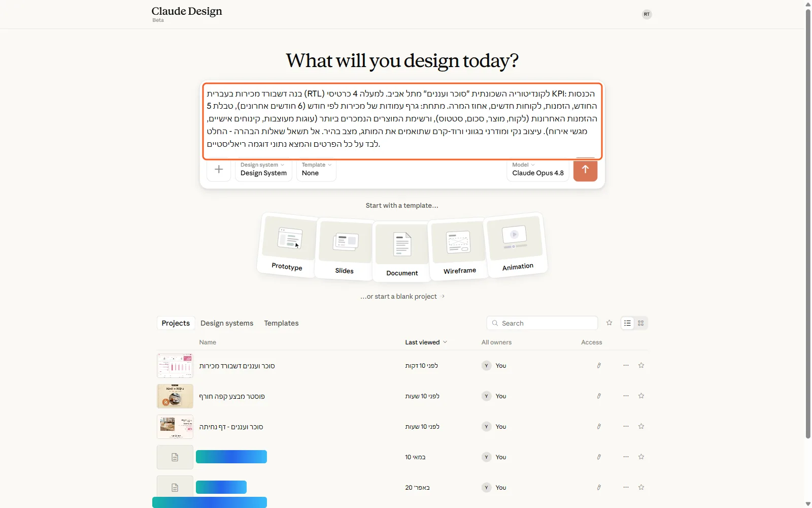
Task: Open project named סוכר ועננים - דף נחיתה
Action: 231,427
